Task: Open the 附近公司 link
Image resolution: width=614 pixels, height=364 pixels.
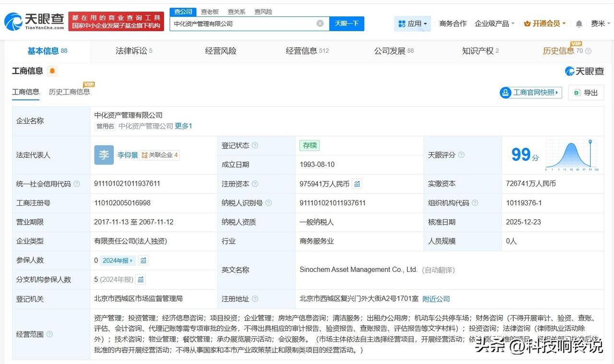Action: point(436,299)
